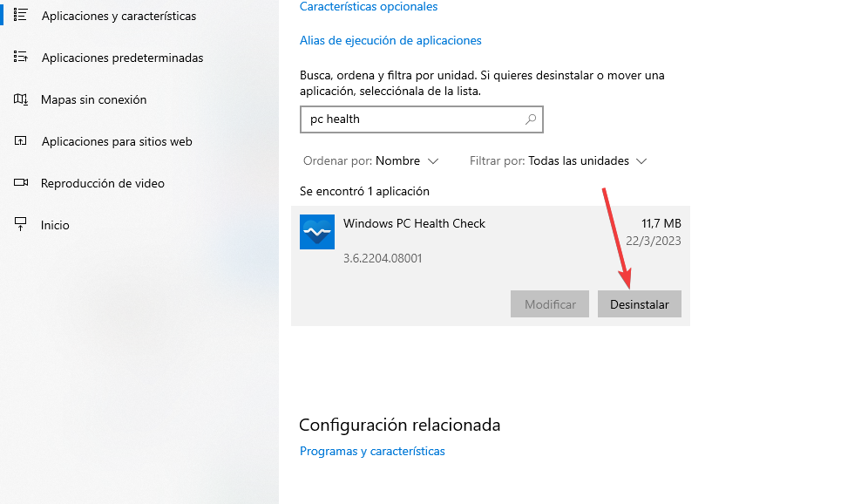Click the Windows PC Health Check app icon
The height and width of the screenshot is (504, 868).
(x=317, y=232)
